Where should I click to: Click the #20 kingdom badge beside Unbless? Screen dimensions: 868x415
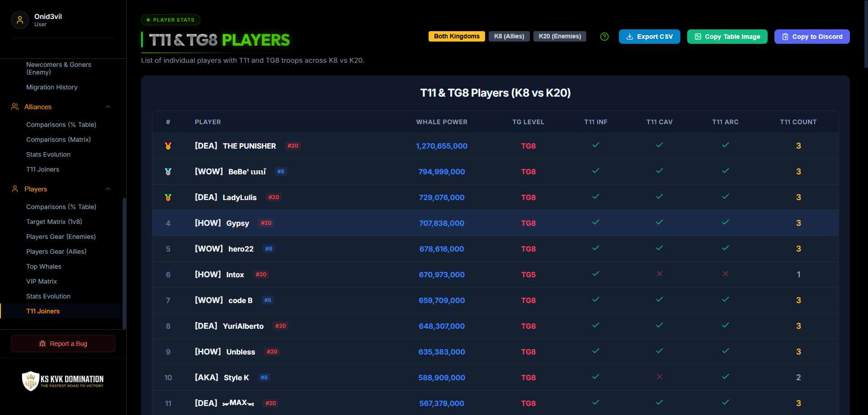click(x=272, y=352)
